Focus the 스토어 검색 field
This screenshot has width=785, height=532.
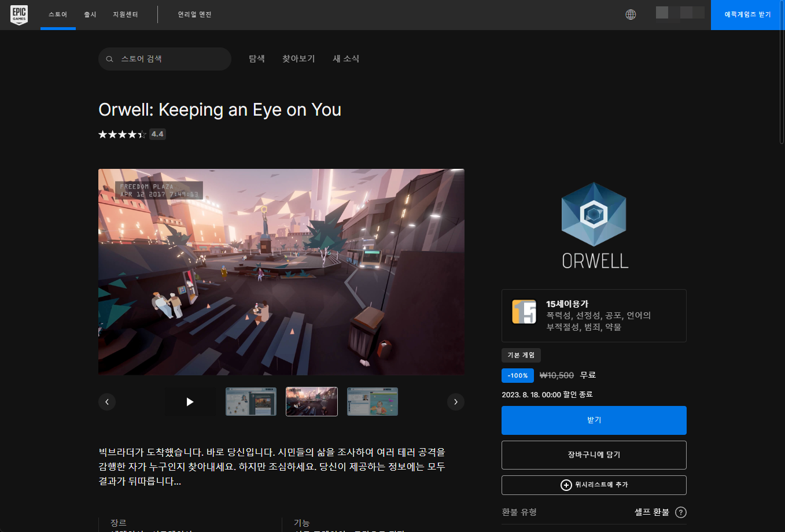pyautogui.click(x=165, y=59)
